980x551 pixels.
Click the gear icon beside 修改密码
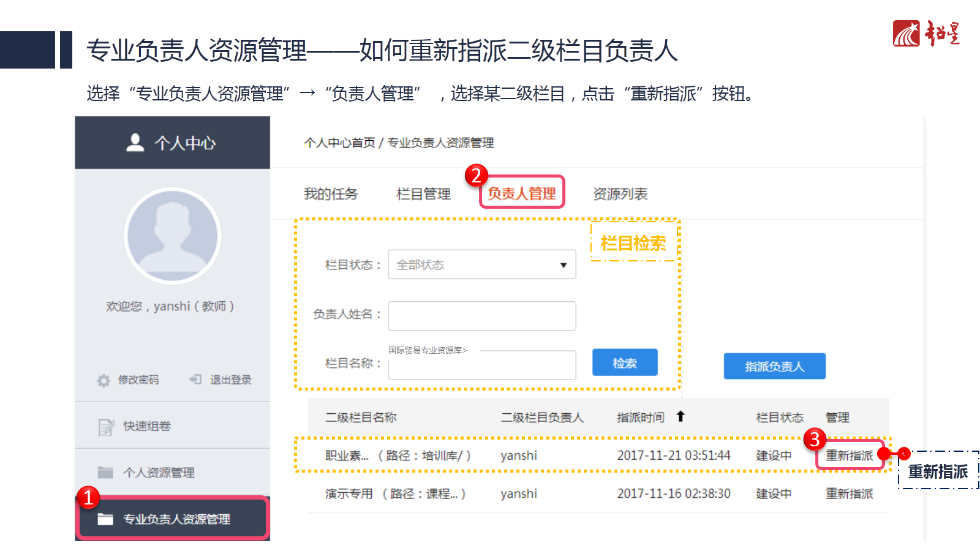(104, 380)
